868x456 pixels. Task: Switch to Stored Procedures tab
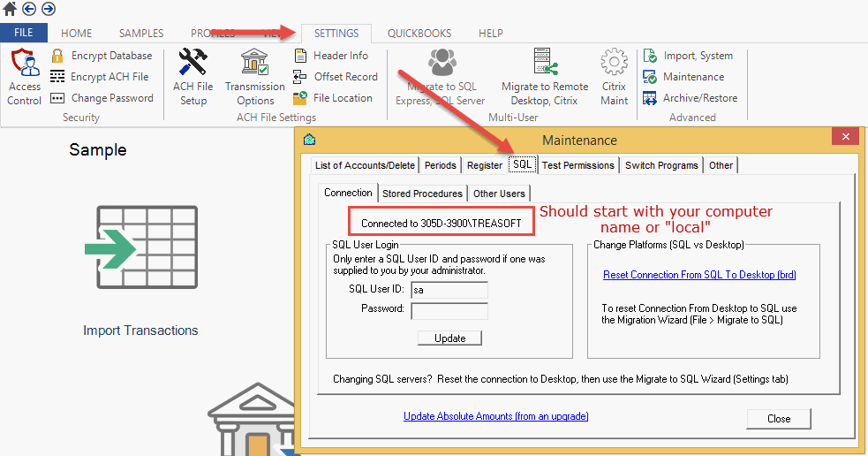coord(422,194)
